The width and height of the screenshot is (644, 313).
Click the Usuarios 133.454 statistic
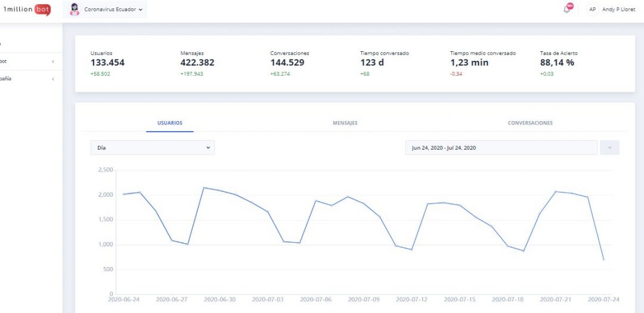point(107,63)
